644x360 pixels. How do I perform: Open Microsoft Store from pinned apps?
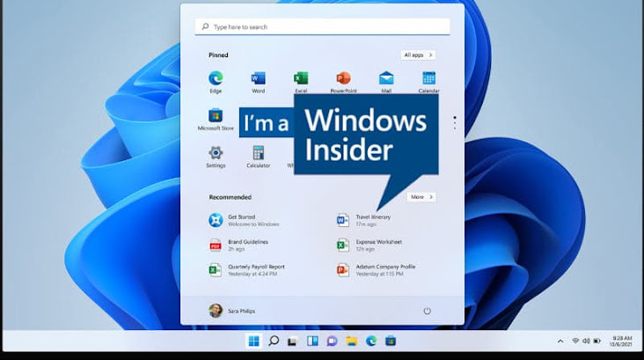216,119
